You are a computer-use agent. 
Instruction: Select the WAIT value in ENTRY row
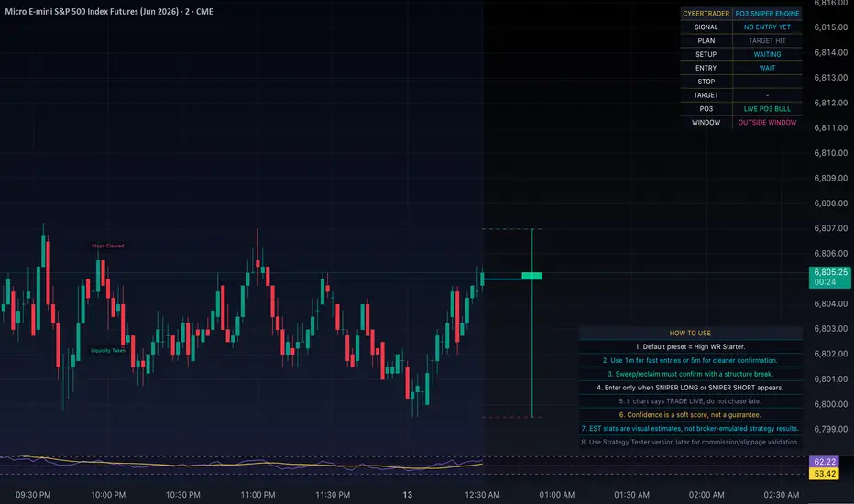point(767,68)
